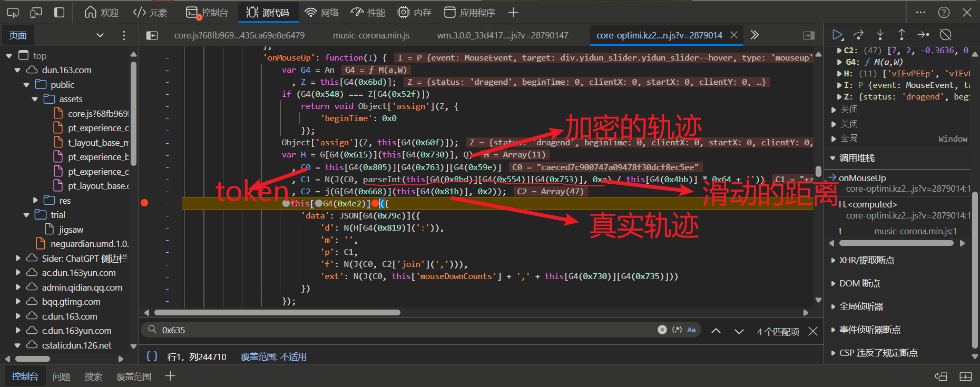Image resolution: width=980 pixels, height=387 pixels.
Task: Open device emulation toggle icon
Action: [x=36, y=12]
